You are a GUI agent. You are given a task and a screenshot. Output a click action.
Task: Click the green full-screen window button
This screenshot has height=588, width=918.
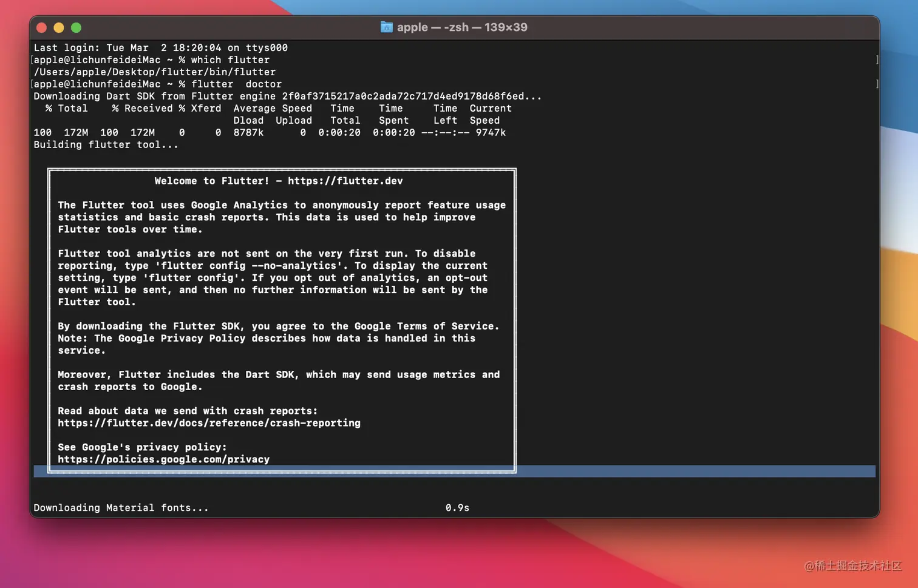point(76,27)
